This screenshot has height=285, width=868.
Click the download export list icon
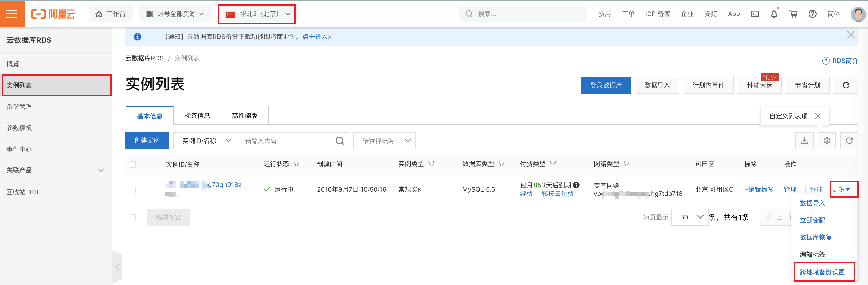coord(804,141)
